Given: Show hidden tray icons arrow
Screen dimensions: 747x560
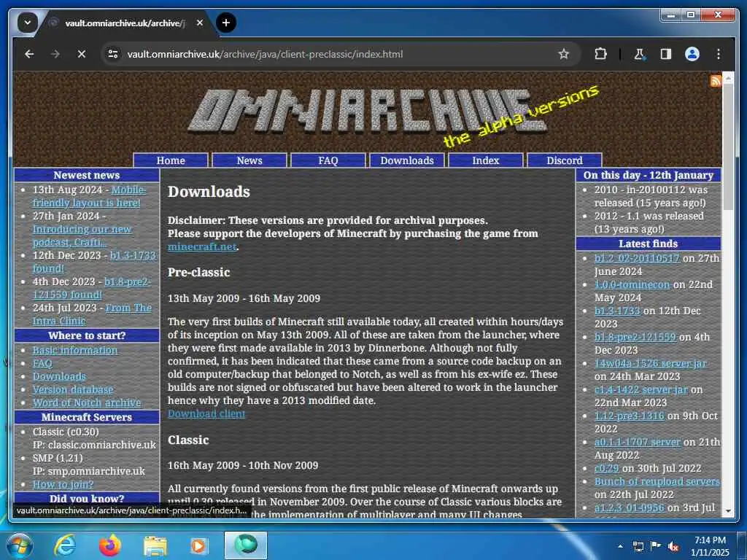Looking at the screenshot, I should coord(620,546).
